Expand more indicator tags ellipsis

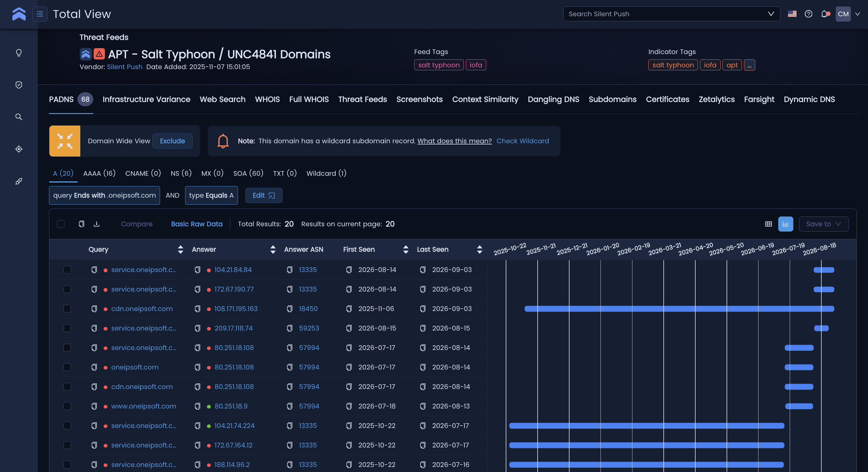tap(749, 65)
